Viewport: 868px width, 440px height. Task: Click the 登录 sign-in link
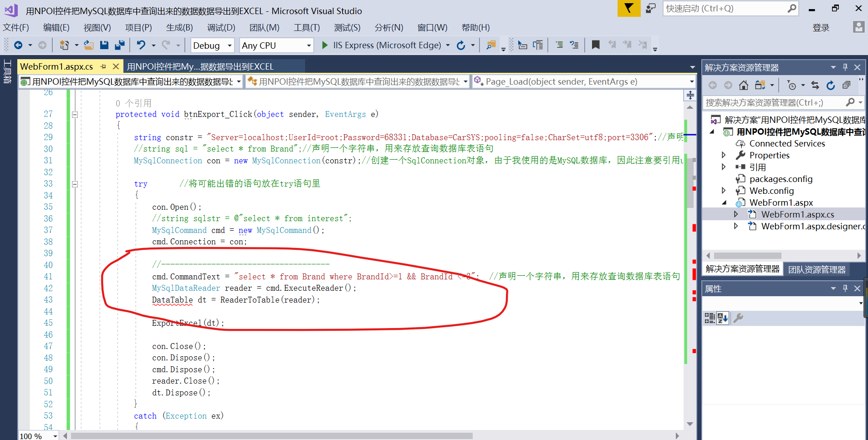tap(822, 28)
